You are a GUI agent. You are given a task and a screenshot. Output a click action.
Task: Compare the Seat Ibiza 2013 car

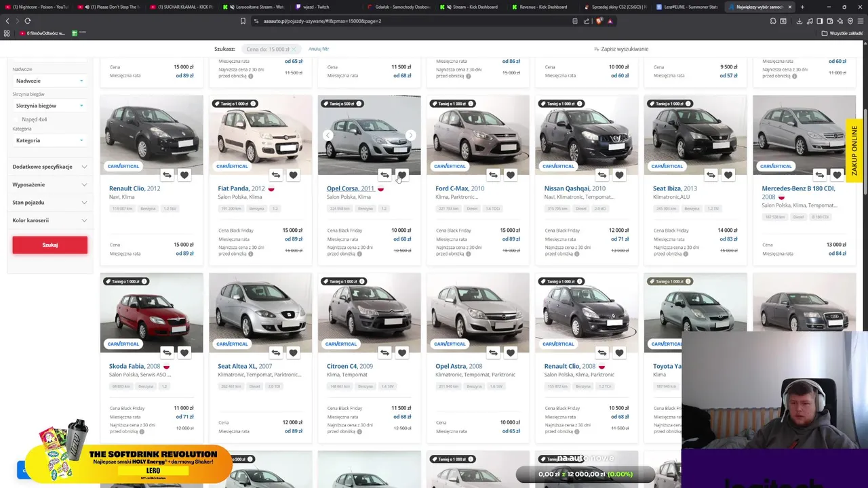(711, 175)
